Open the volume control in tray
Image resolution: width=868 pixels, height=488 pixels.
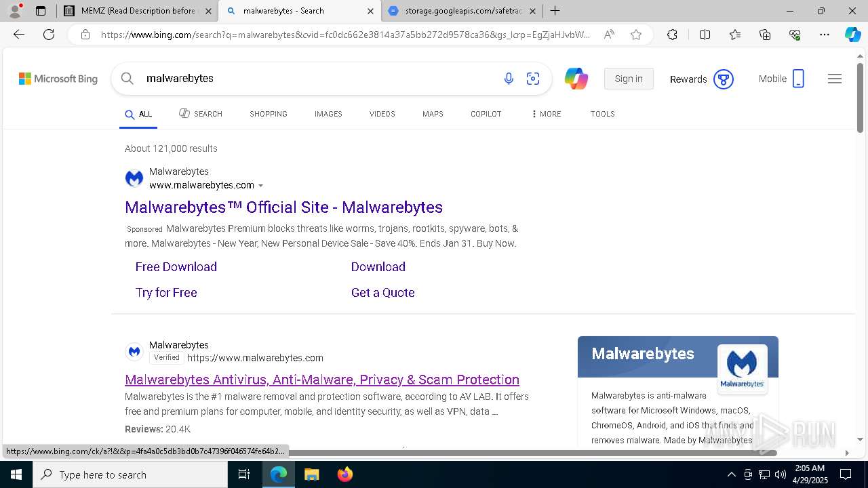click(x=781, y=474)
